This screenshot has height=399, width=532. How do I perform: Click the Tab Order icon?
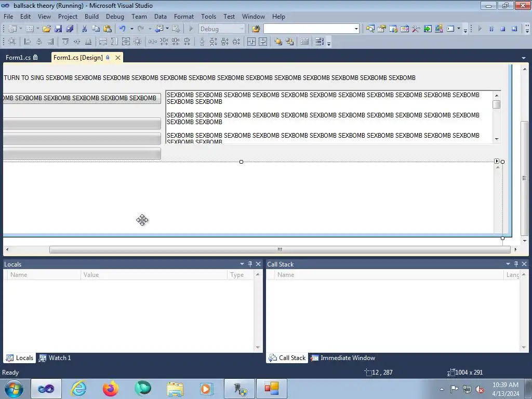click(x=320, y=42)
